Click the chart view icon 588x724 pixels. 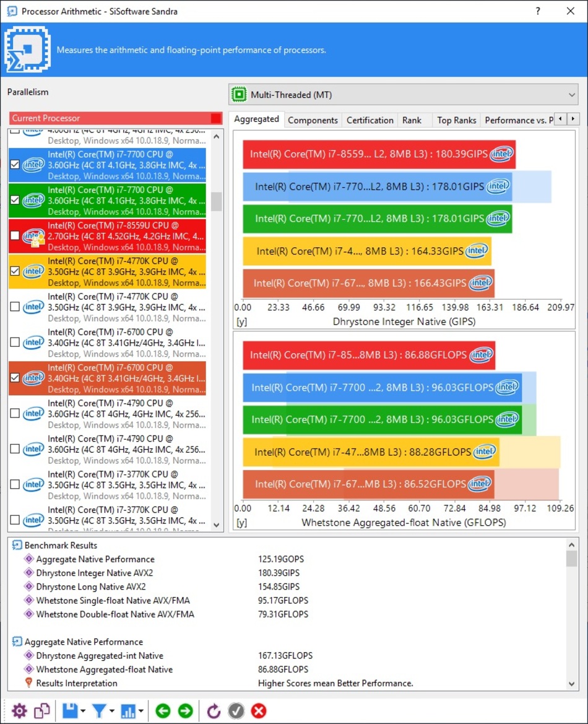pos(128,710)
